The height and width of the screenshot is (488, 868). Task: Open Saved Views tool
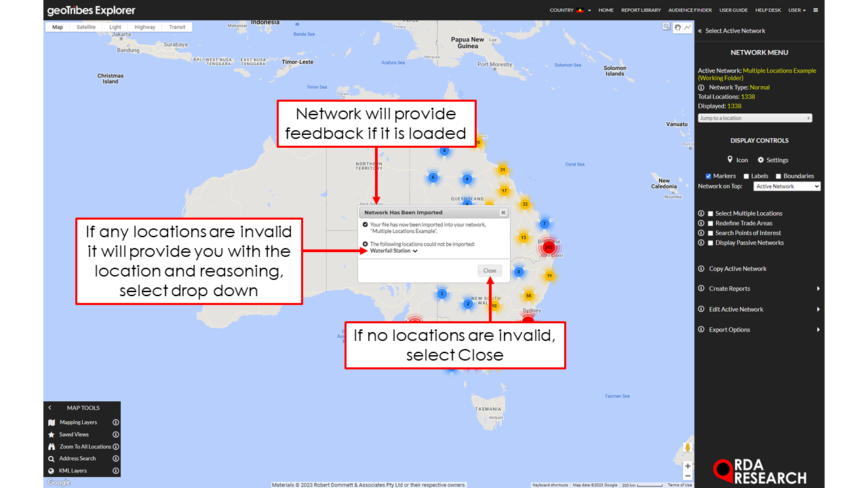pyautogui.click(x=74, y=434)
